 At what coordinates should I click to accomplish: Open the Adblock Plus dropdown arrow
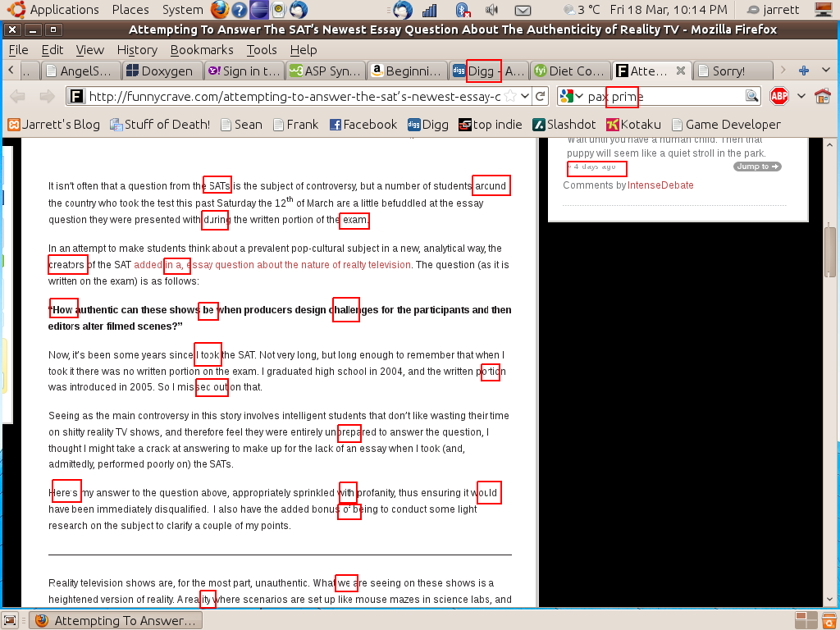[801, 96]
